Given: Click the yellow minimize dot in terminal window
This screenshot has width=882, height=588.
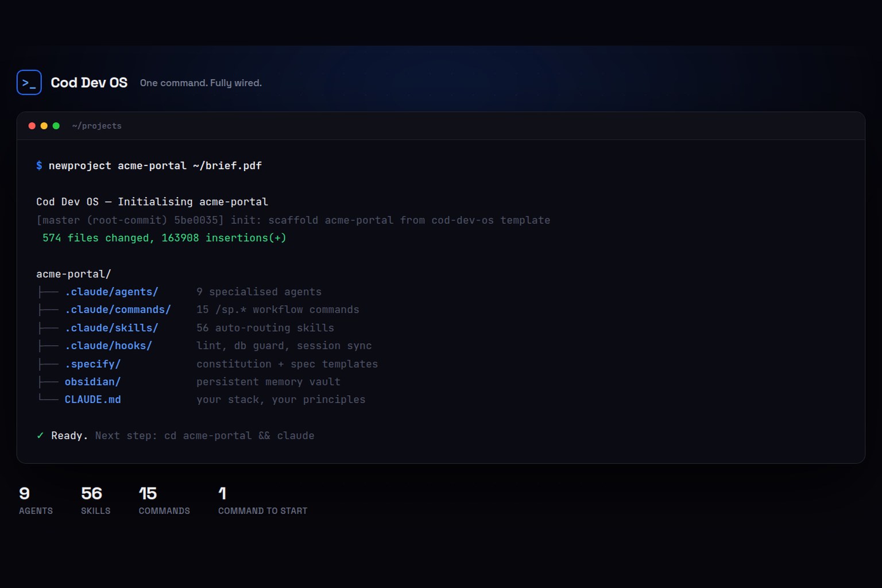Looking at the screenshot, I should pyautogui.click(x=44, y=126).
